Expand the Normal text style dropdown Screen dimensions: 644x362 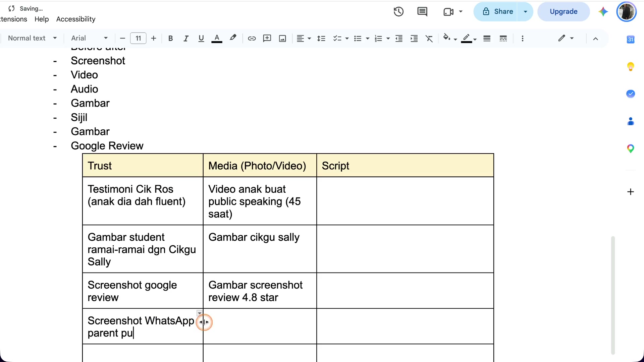[32, 38]
